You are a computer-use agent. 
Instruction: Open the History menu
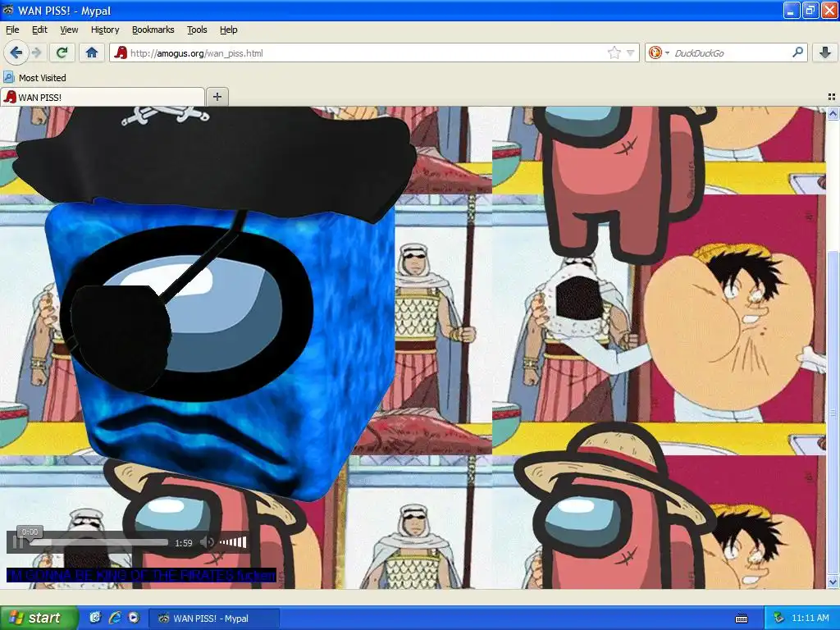click(x=105, y=30)
